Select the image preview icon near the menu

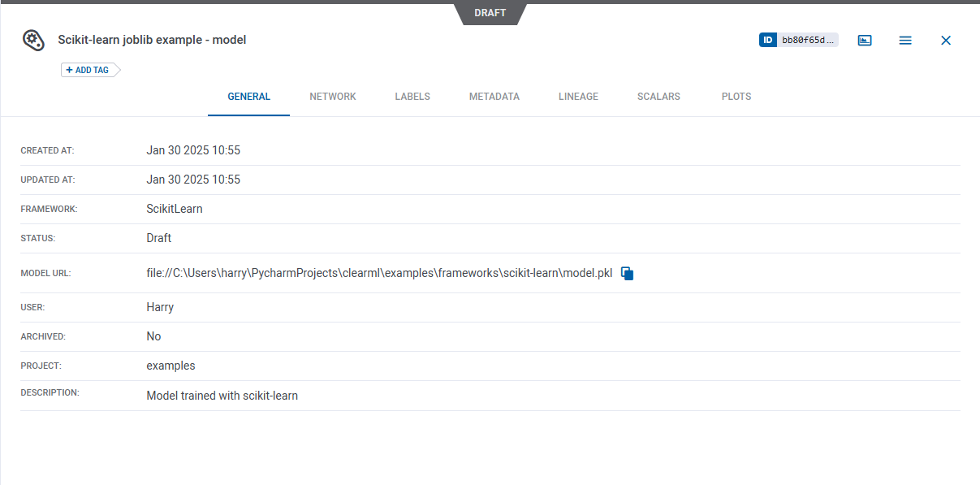pos(864,39)
